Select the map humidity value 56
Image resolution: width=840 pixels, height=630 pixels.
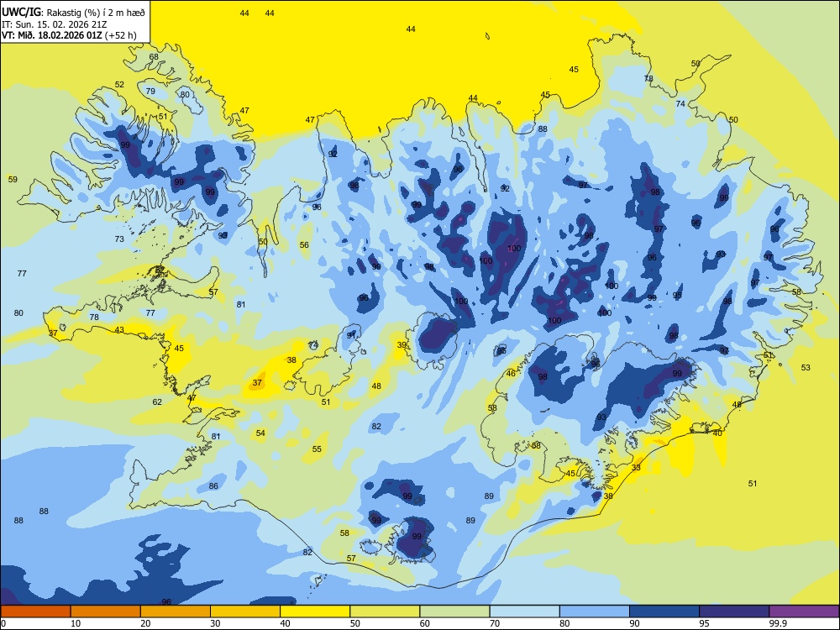pos(304,244)
